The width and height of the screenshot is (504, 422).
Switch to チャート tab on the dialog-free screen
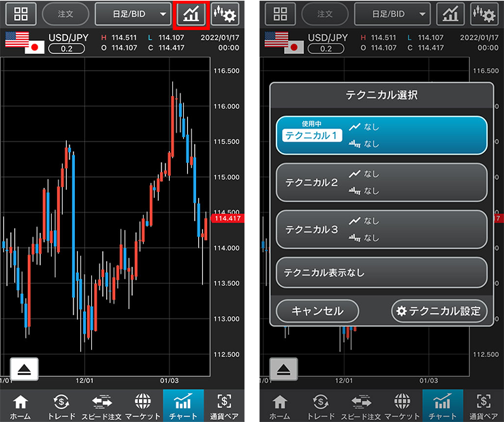click(183, 406)
